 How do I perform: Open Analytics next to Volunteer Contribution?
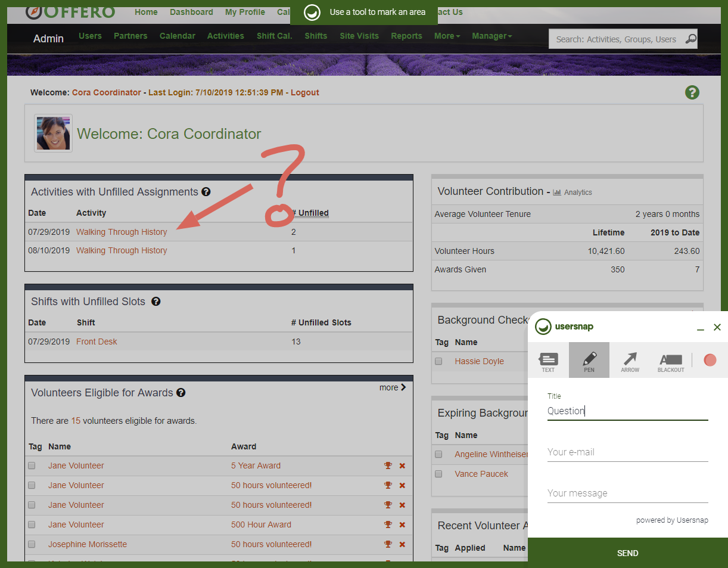[574, 192]
